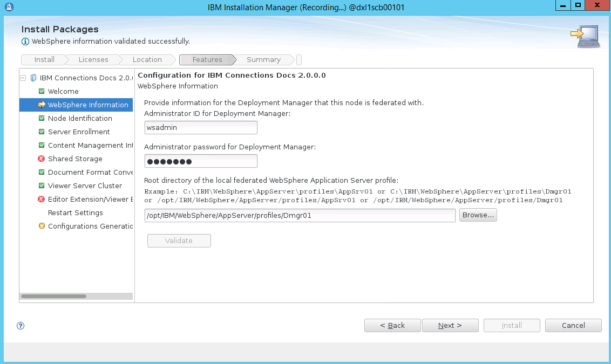Click the Back button
Screen dimensions: 611x364
tap(392, 326)
